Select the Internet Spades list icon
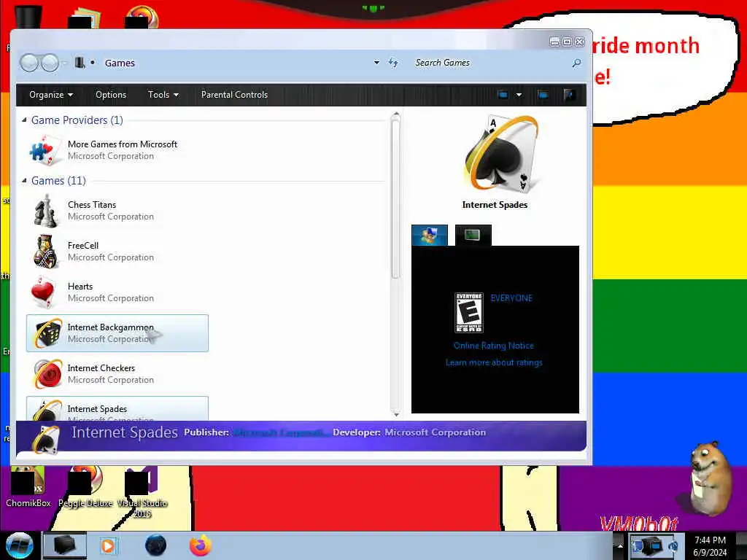 [x=47, y=410]
